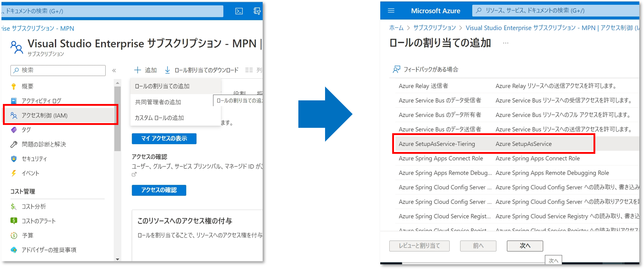Viewport: 644px width, 269px height.
Task: Click the マイ アクセスの表示 button
Action: coord(164,139)
